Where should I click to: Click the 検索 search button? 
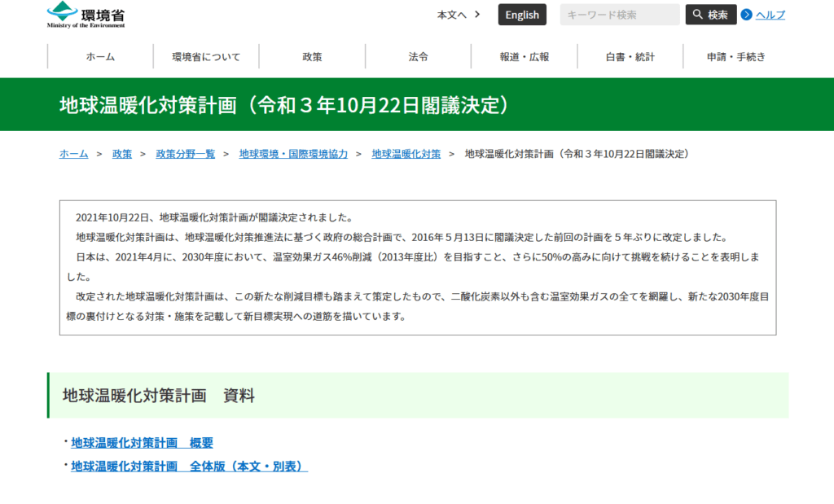pyautogui.click(x=710, y=15)
